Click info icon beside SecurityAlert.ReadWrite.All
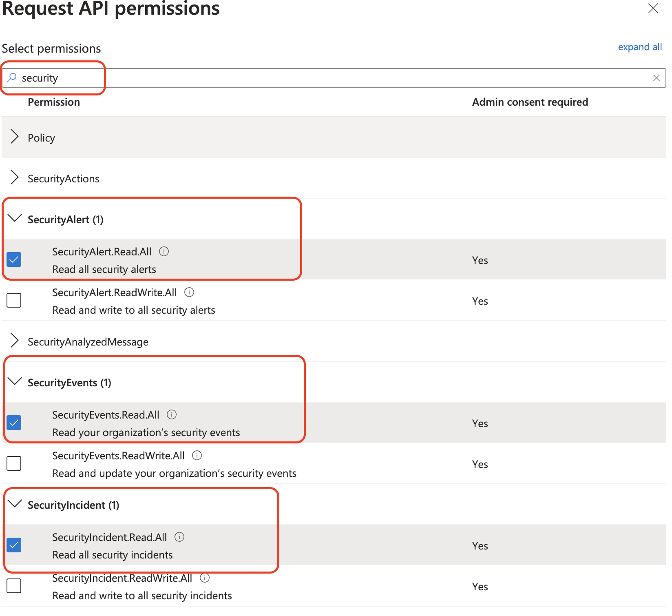 [x=189, y=292]
